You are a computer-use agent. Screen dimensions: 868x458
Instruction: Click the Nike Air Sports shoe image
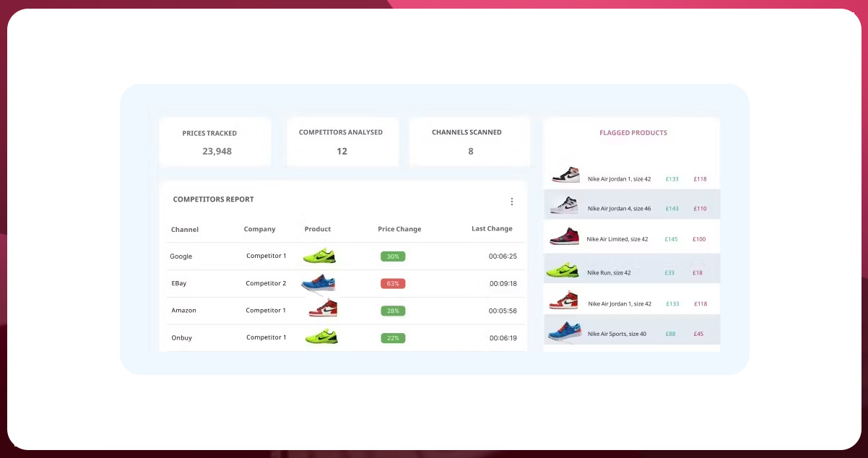click(x=565, y=333)
